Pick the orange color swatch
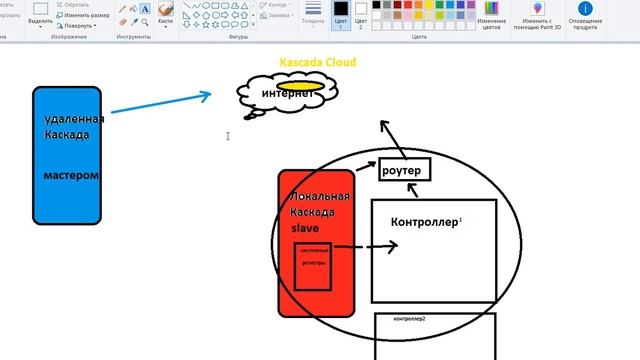Screen dimensions: 640x360 tap(418, 5)
